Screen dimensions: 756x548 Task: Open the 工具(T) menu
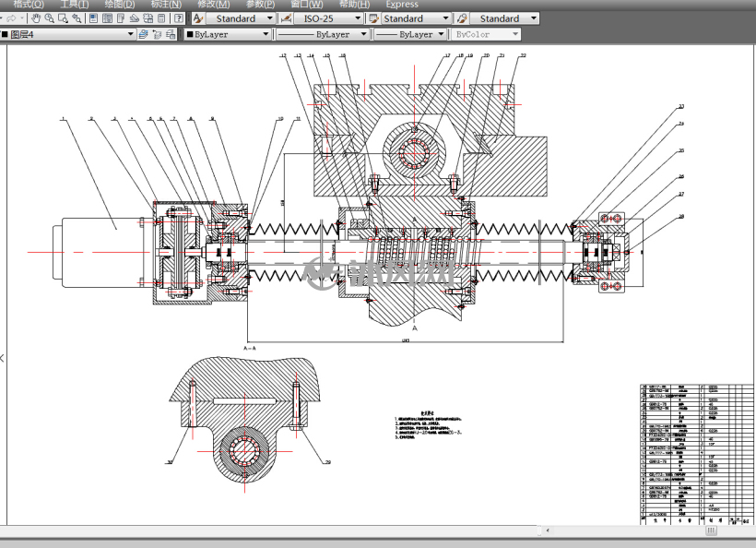point(75,5)
